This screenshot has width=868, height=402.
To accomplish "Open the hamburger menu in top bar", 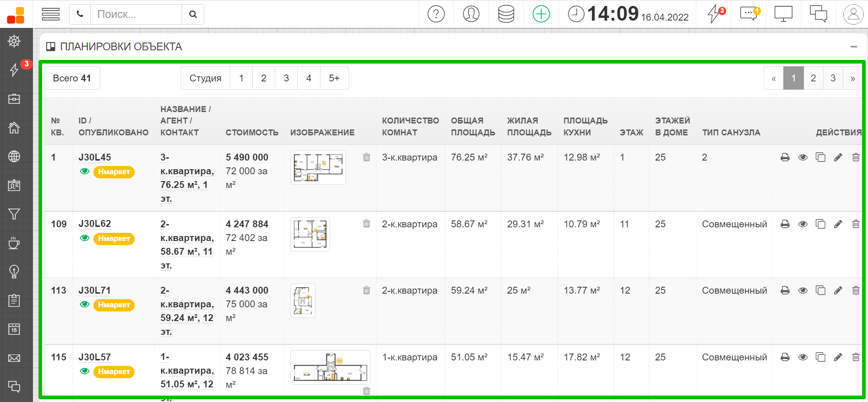I will pos(51,14).
